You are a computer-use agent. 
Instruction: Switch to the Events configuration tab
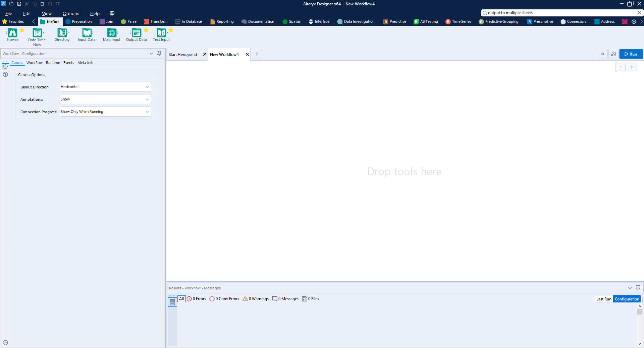pyautogui.click(x=69, y=63)
